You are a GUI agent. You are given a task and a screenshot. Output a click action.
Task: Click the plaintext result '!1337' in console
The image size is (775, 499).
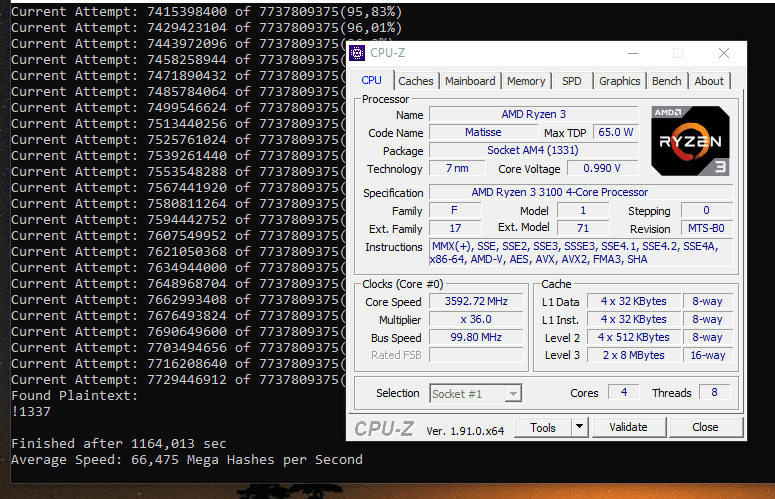[x=31, y=412]
